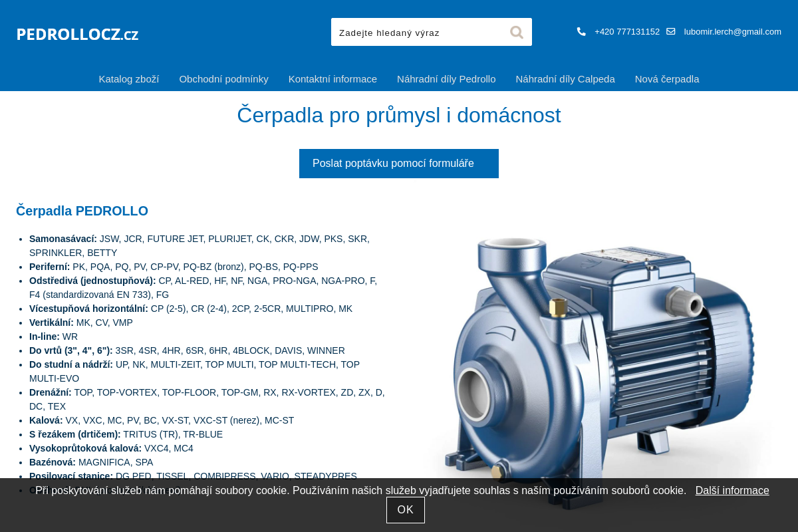
Task: Click the 'Kalová:' list label
Action: [46, 420]
